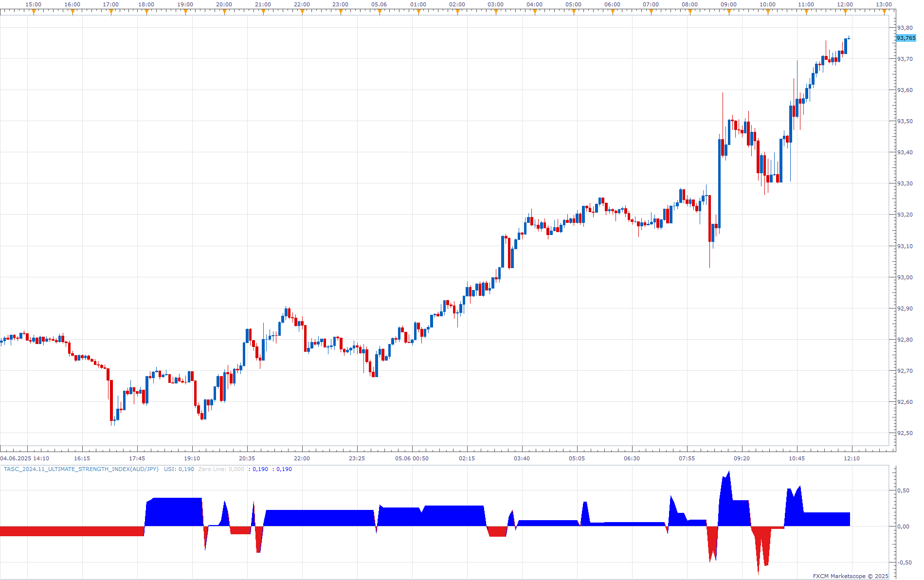Click the 93,50 price axis label
This screenshot has width=924, height=580.
[x=905, y=121]
